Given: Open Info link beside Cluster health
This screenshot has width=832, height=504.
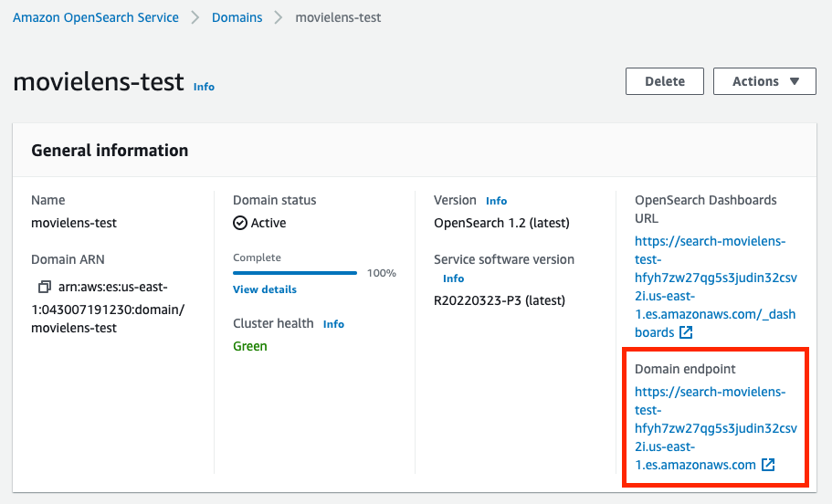Looking at the screenshot, I should point(333,324).
